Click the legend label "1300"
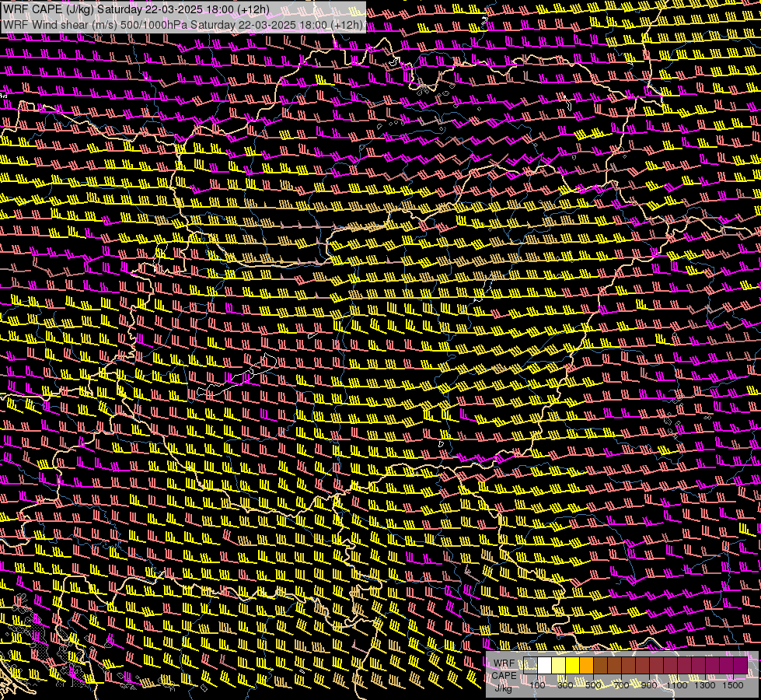 (x=705, y=685)
